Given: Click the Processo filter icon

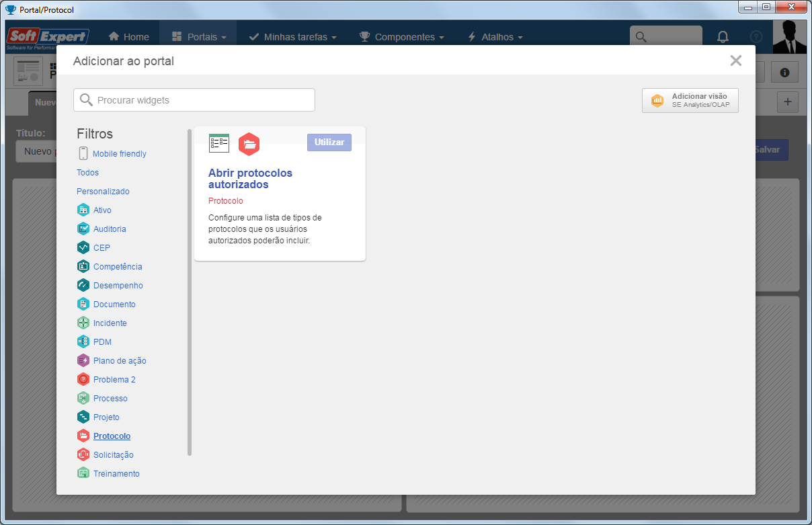Looking at the screenshot, I should (x=83, y=398).
